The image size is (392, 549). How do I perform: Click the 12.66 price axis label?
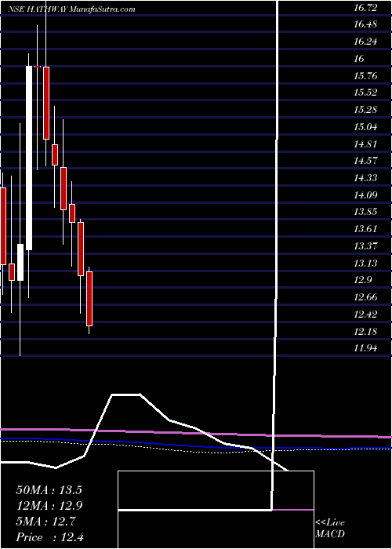coord(365,297)
